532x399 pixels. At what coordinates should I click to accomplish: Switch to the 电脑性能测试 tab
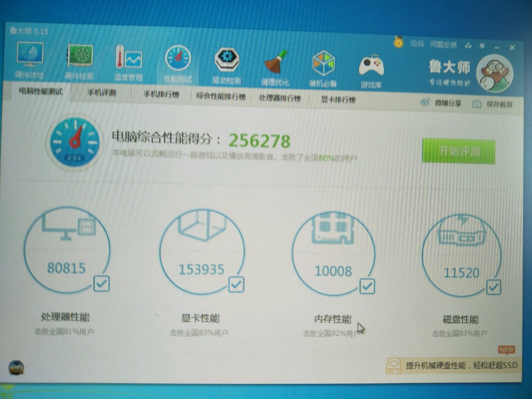tap(41, 92)
